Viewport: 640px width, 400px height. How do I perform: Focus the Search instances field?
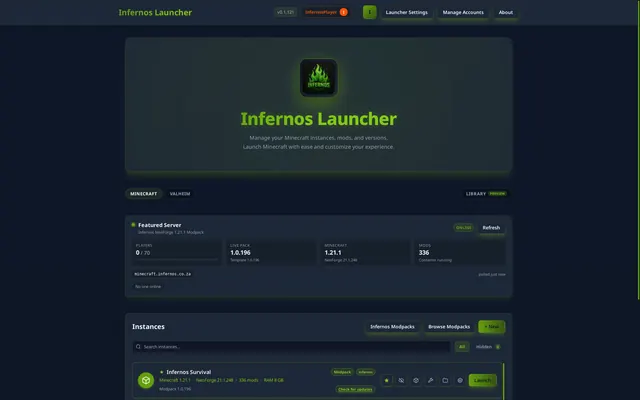coord(291,347)
